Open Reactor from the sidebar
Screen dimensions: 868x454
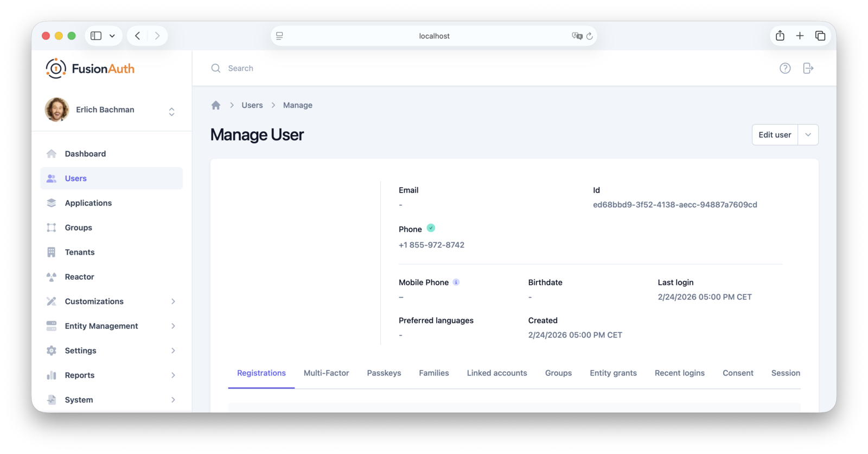tap(112, 277)
